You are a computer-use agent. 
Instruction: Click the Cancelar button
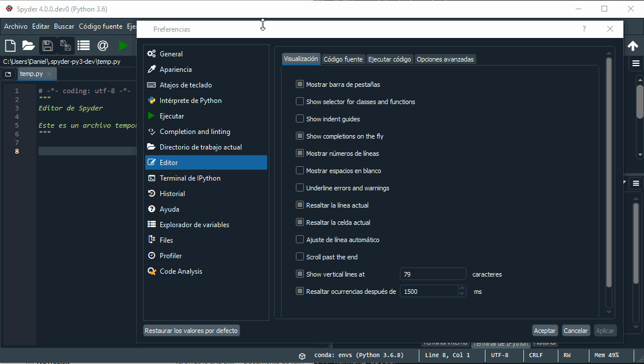tap(576, 331)
